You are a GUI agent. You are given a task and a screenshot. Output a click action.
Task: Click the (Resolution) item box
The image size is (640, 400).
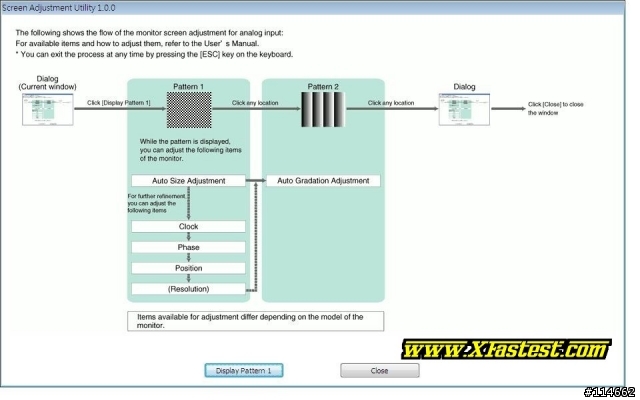[189, 289]
